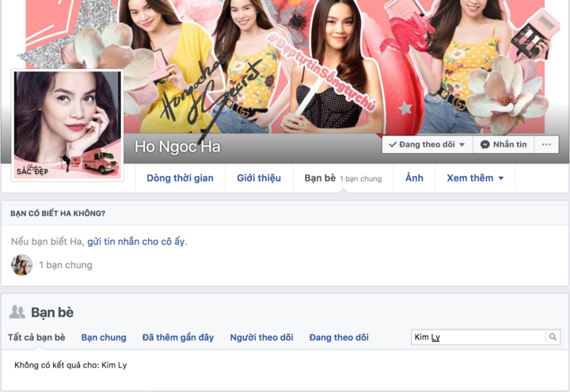Viewport: 570px width, 392px height.
Task: View the Đã thêm gần đây list
Action: [178, 337]
